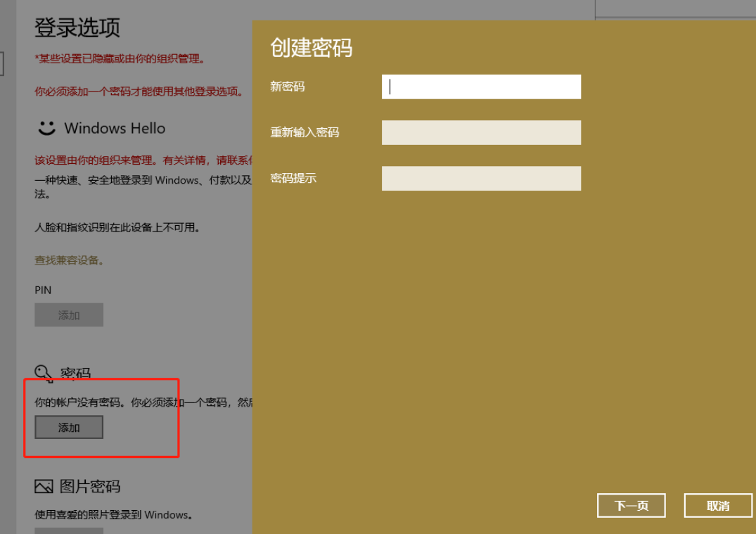The height and width of the screenshot is (534, 756).
Task: Click the Windows Hello section heading
Action: [x=115, y=128]
